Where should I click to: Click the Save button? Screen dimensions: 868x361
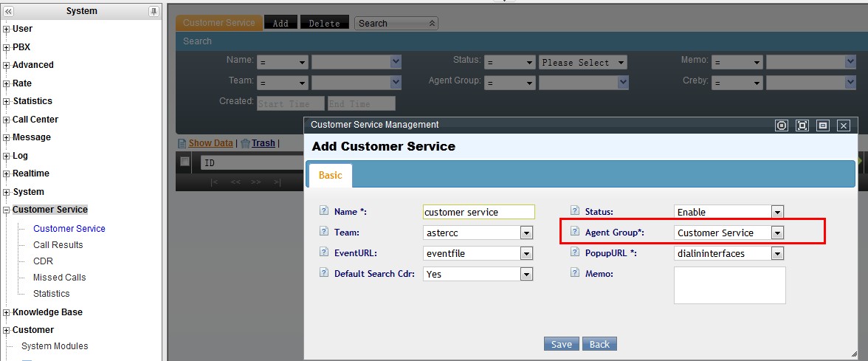click(x=561, y=344)
